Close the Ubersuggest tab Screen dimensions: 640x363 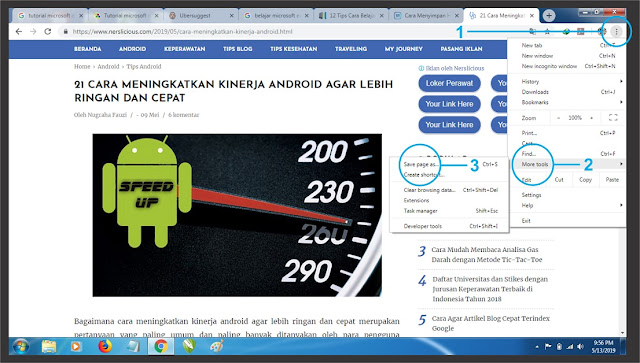point(231,16)
